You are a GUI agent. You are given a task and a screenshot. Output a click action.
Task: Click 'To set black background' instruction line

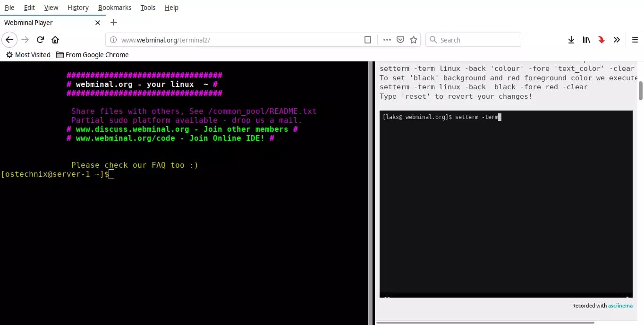coord(508,78)
